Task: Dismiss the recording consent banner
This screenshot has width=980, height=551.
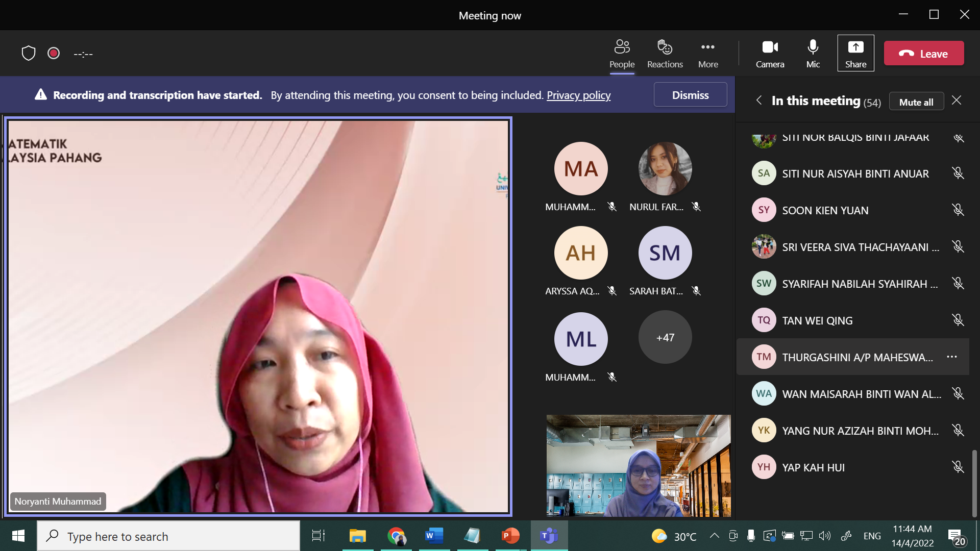Action: [690, 95]
